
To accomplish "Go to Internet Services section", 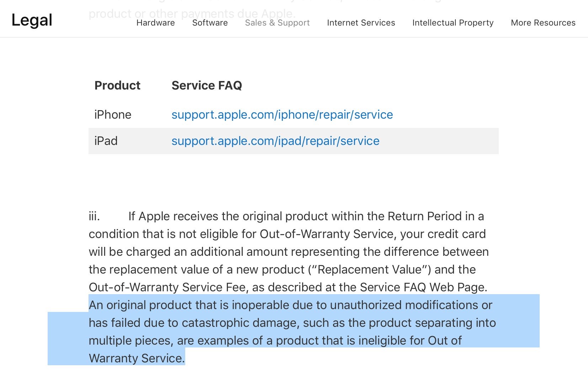I will coord(361,23).
